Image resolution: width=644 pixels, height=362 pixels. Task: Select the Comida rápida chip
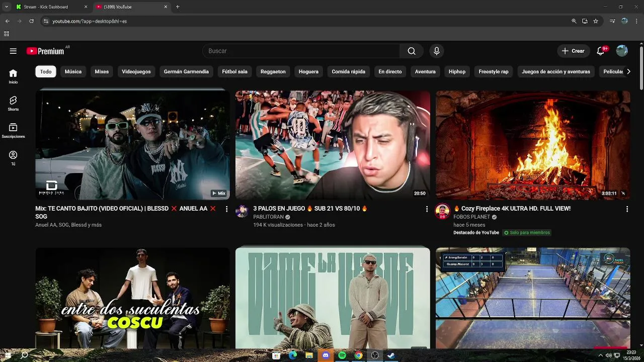[x=349, y=71]
